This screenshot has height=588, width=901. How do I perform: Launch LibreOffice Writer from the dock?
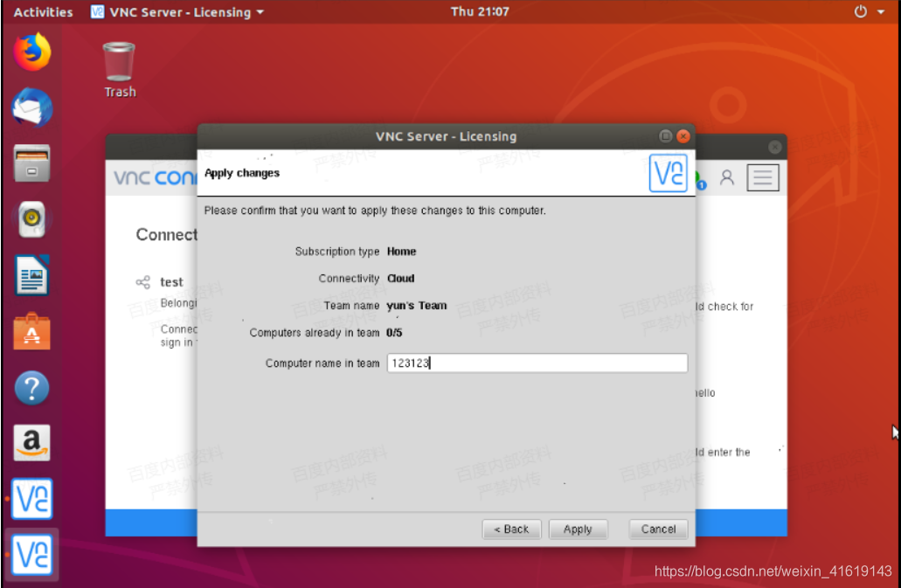(32, 275)
